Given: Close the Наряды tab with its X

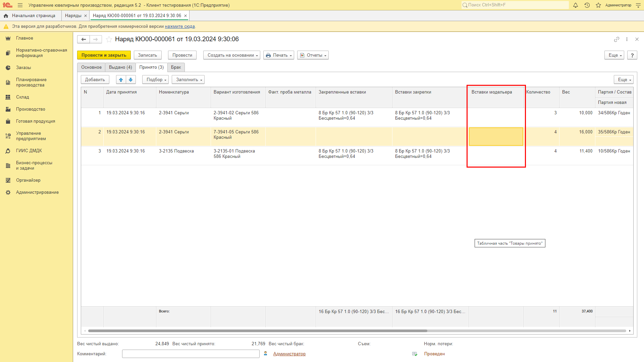Looking at the screenshot, I should [86, 16].
